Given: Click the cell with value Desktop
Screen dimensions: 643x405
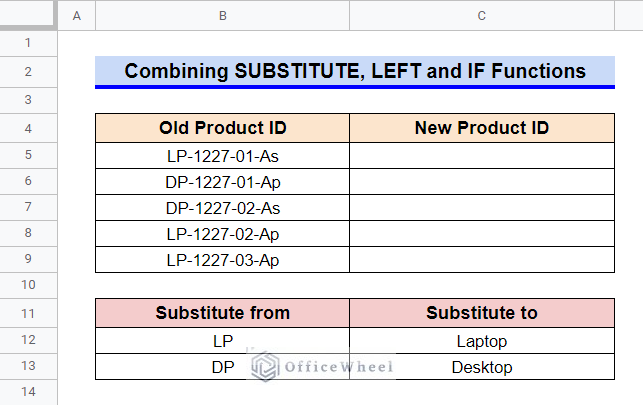Looking at the screenshot, I should click(482, 367).
